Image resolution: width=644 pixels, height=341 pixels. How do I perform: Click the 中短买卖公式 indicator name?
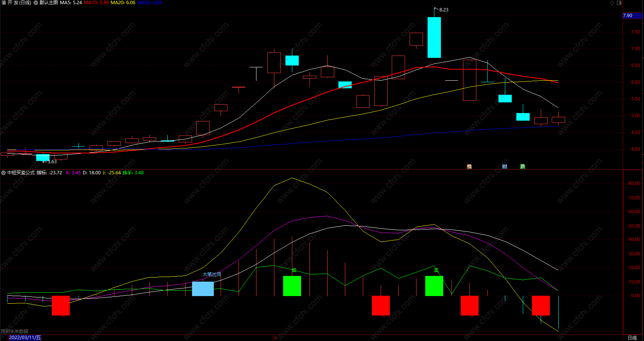[x=21, y=173]
